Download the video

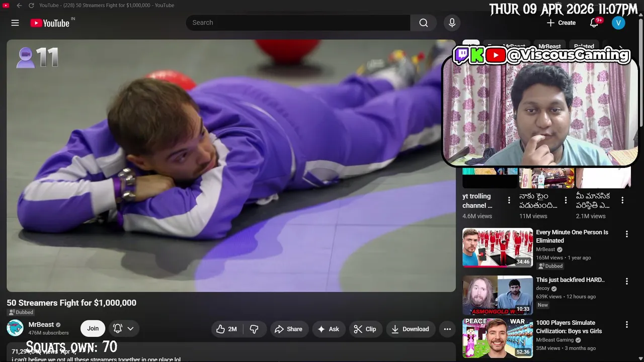pos(410,329)
